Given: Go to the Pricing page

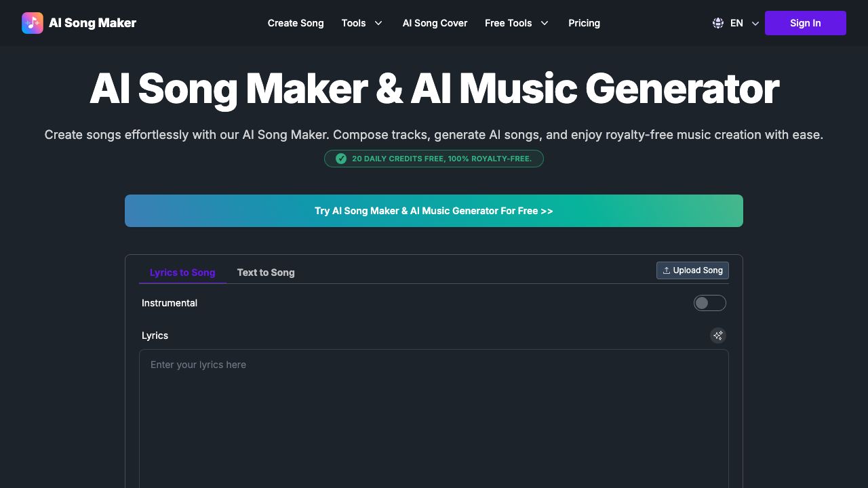Looking at the screenshot, I should point(584,23).
